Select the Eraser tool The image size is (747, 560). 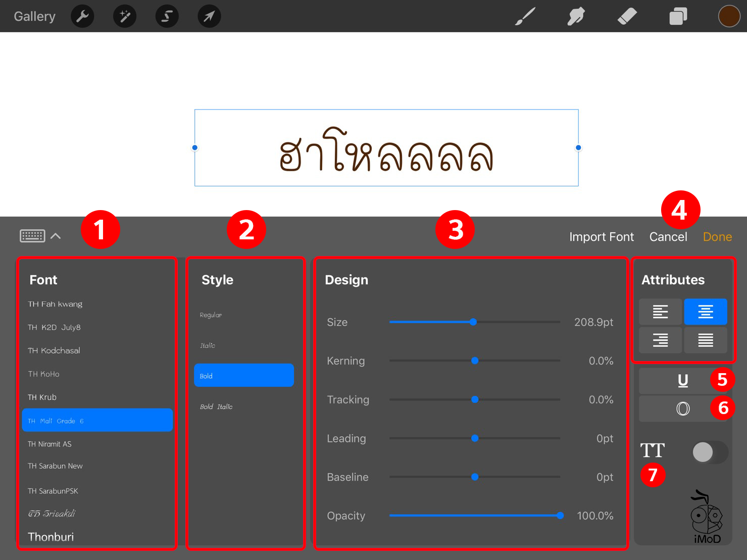pos(627,17)
